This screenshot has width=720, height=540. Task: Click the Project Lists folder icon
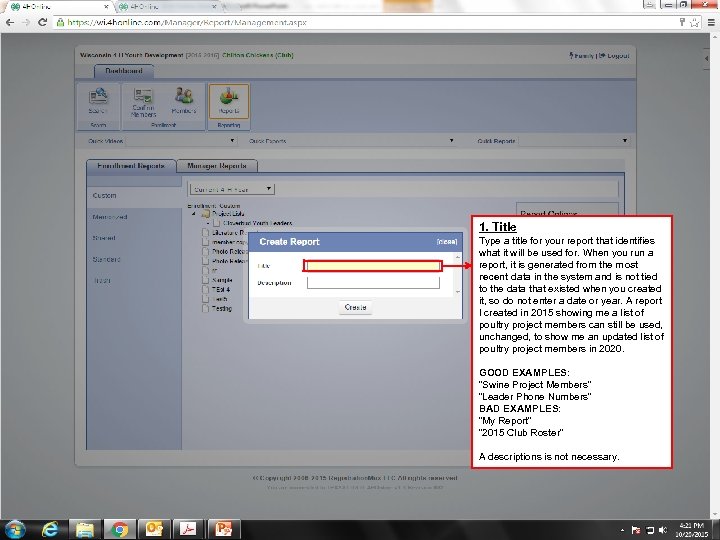click(x=206, y=214)
